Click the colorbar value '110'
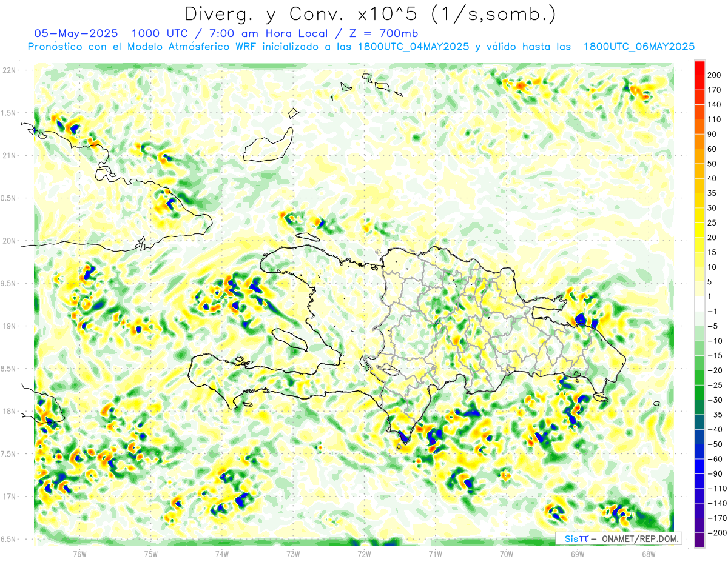 point(715,119)
